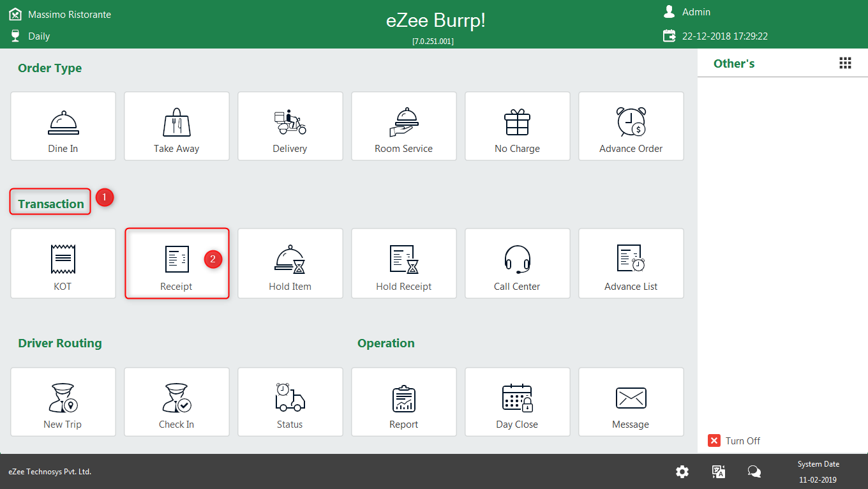The image size is (868, 489).
Task: Choose the No Charge gift tile
Action: [x=518, y=126]
